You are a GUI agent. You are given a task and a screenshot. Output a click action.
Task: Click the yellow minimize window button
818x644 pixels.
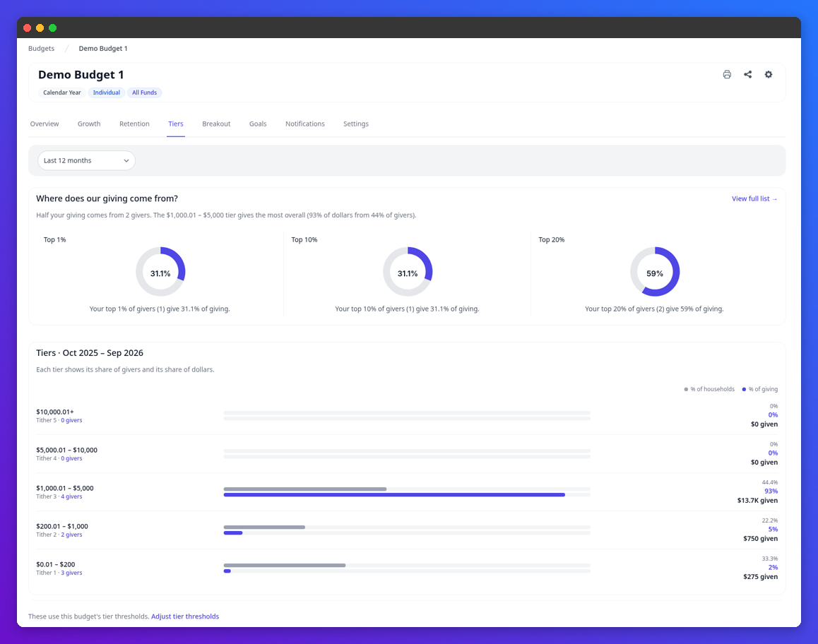(x=40, y=28)
